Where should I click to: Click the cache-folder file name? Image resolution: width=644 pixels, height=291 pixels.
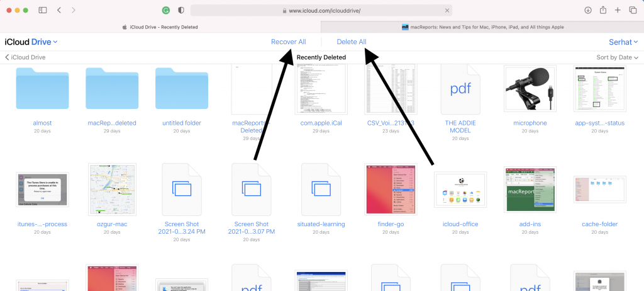click(x=599, y=224)
